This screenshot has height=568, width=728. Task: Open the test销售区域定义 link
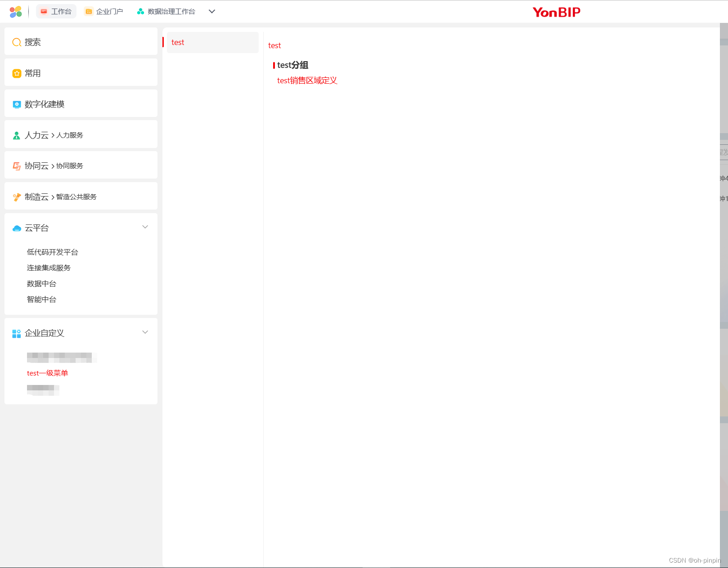tap(308, 81)
